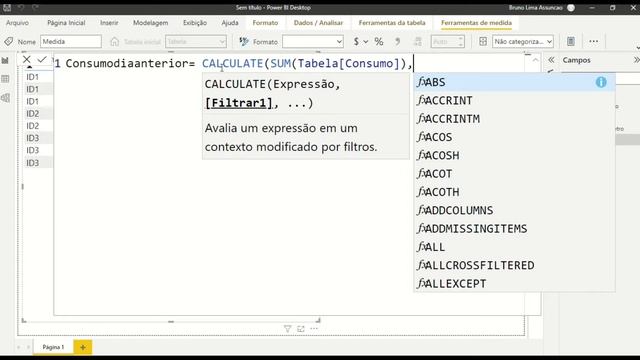This screenshot has width=640, height=360.
Task: Select ALL from the autocomplete list
Action: pyautogui.click(x=514, y=247)
